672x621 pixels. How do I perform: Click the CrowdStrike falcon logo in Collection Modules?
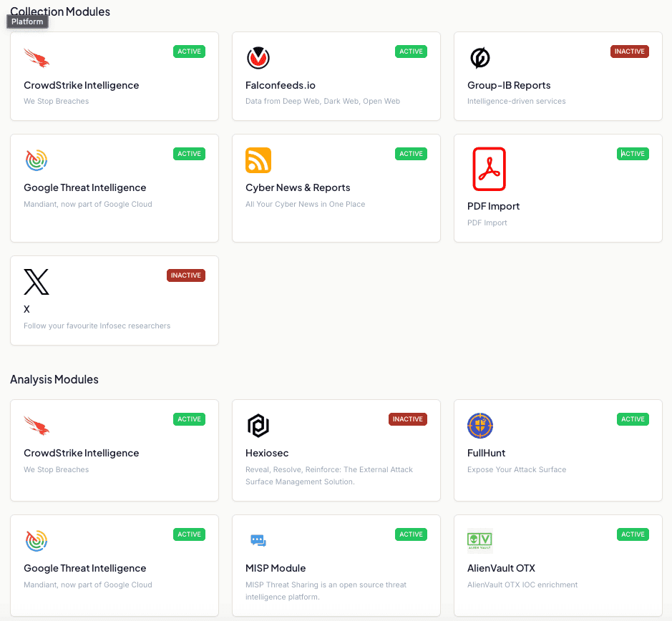point(36,58)
